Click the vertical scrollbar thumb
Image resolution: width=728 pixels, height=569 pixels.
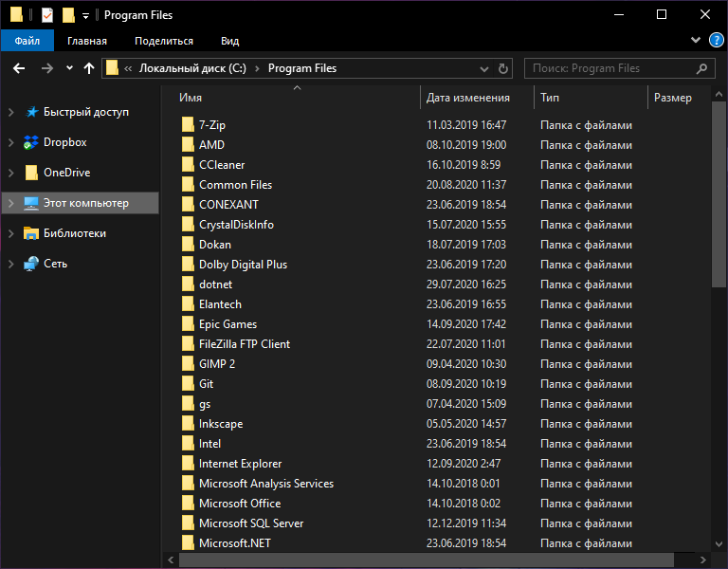click(719, 194)
